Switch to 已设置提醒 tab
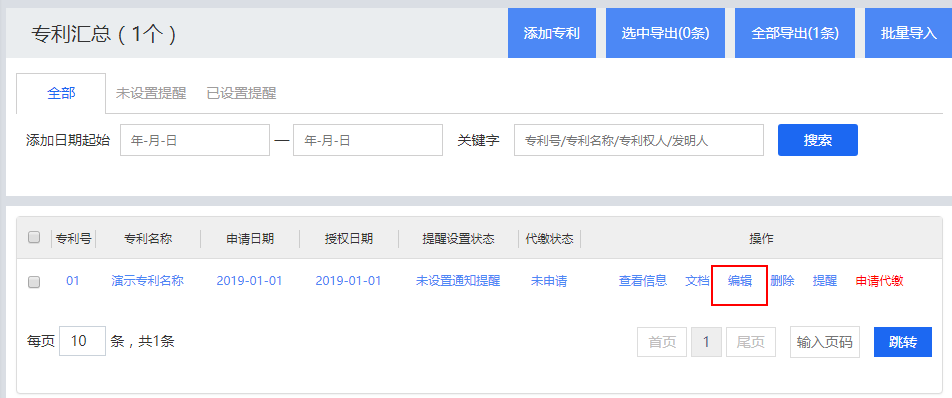This screenshot has width=952, height=398. (x=241, y=93)
